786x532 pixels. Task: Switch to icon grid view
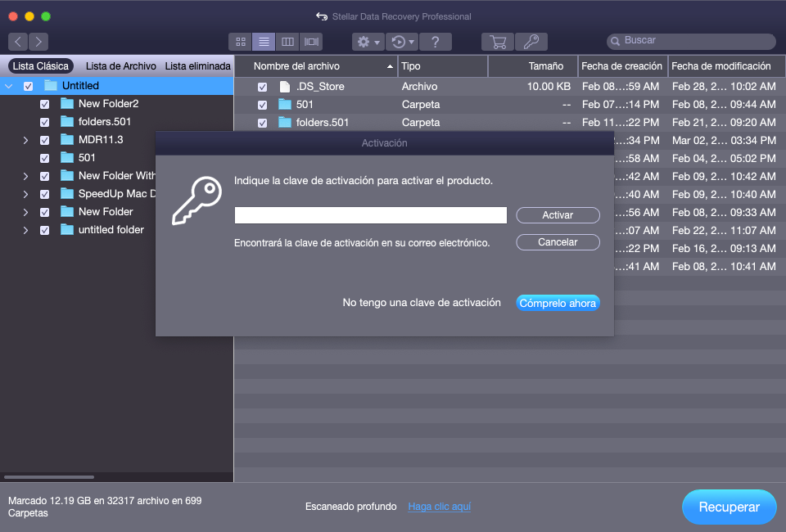[x=241, y=42]
